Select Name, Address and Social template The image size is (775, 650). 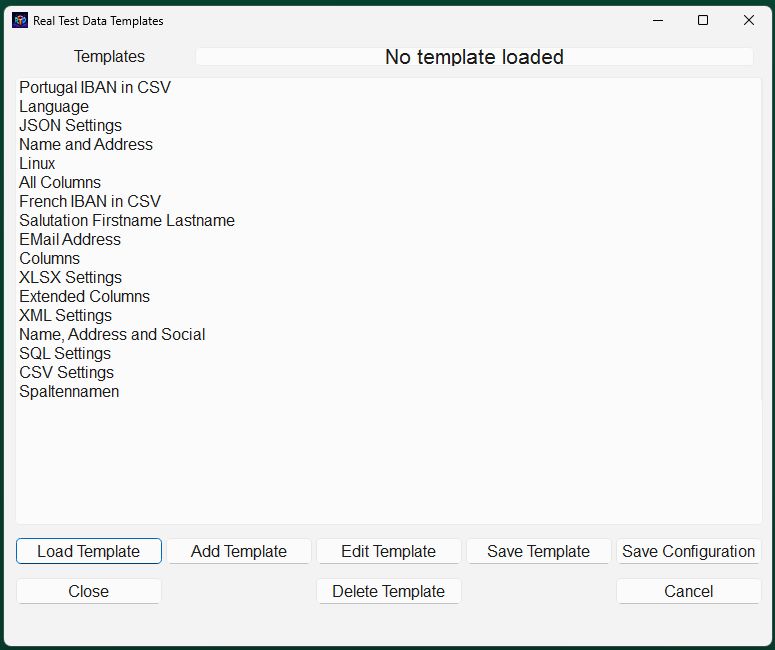click(112, 335)
